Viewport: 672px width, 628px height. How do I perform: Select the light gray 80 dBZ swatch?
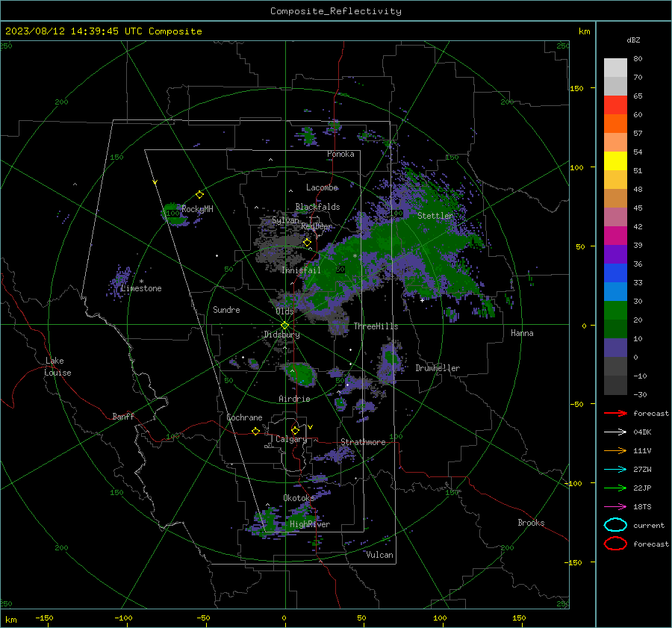click(615, 68)
